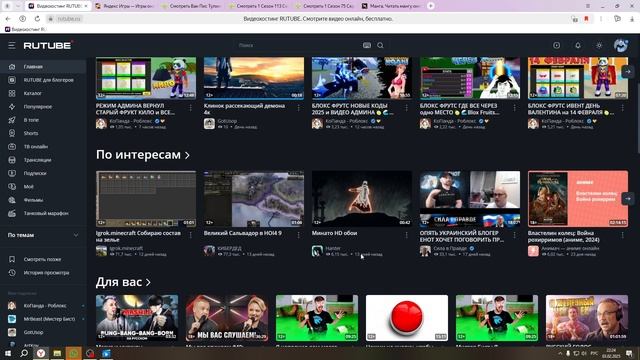Click the upload video plus icon
The height and width of the screenshot is (360, 640).
pyautogui.click(x=556, y=45)
